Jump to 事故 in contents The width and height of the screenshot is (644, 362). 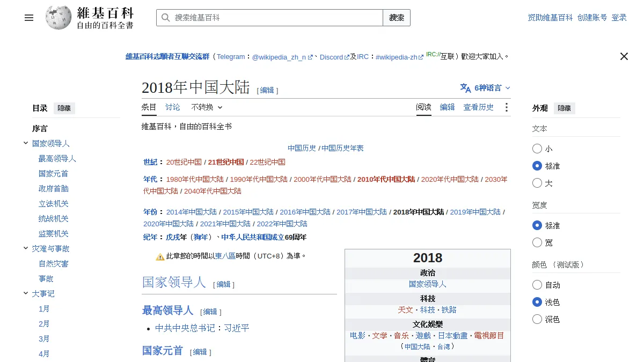coord(46,279)
